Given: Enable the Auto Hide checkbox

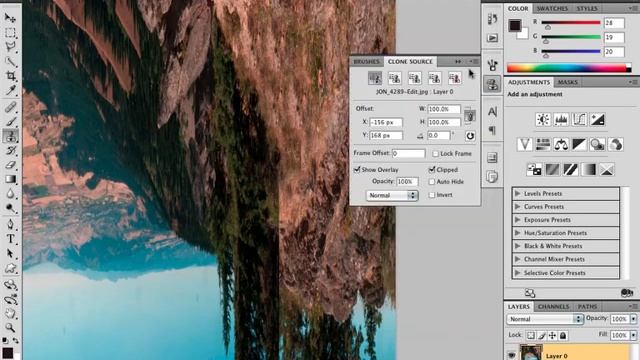Looking at the screenshot, I should pyautogui.click(x=432, y=182).
